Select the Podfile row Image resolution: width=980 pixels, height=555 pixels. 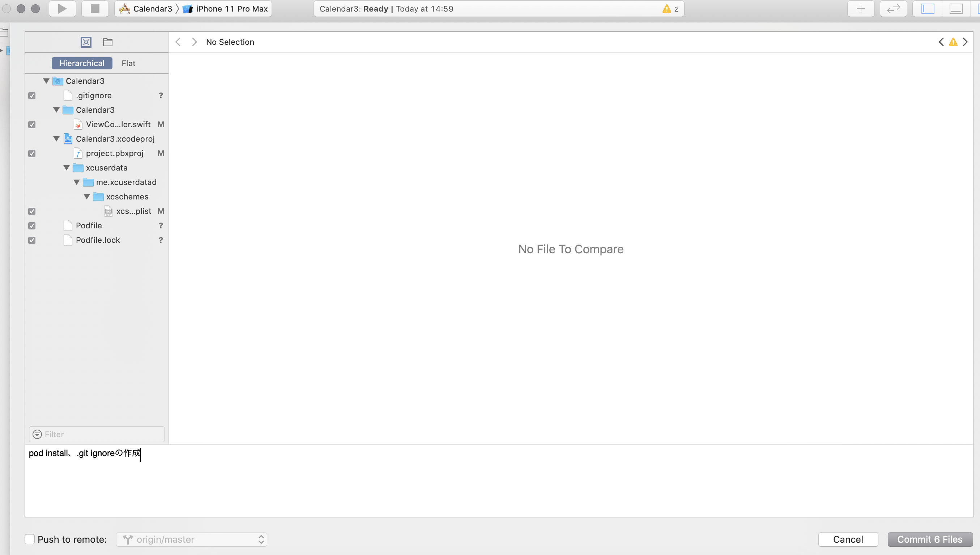pyautogui.click(x=97, y=226)
